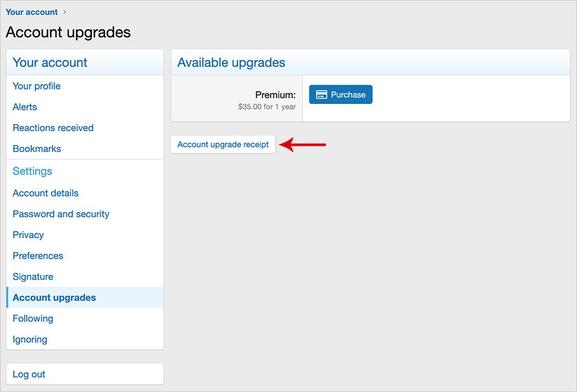The height and width of the screenshot is (392, 577).
Task: Go to Your account breadcrumb link
Action: pyautogui.click(x=32, y=12)
